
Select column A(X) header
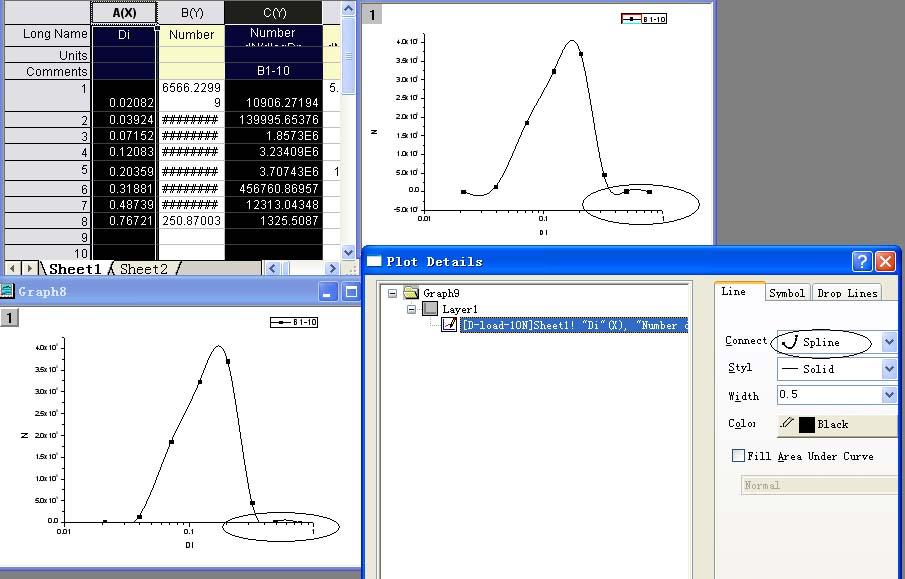point(124,12)
